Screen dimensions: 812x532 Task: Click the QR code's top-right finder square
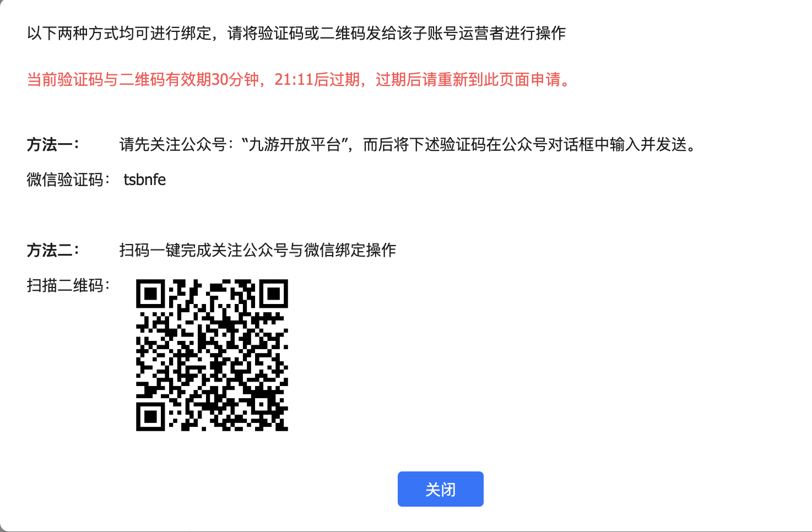[273, 294]
